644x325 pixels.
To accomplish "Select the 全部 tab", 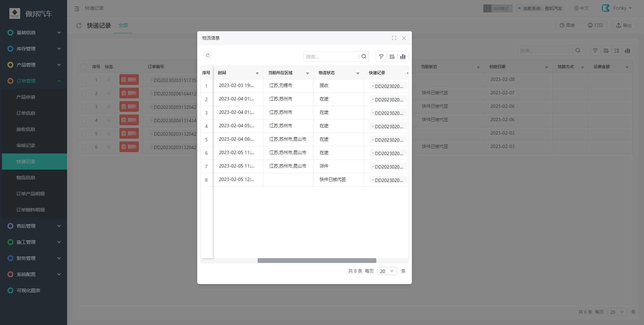I will (123, 26).
